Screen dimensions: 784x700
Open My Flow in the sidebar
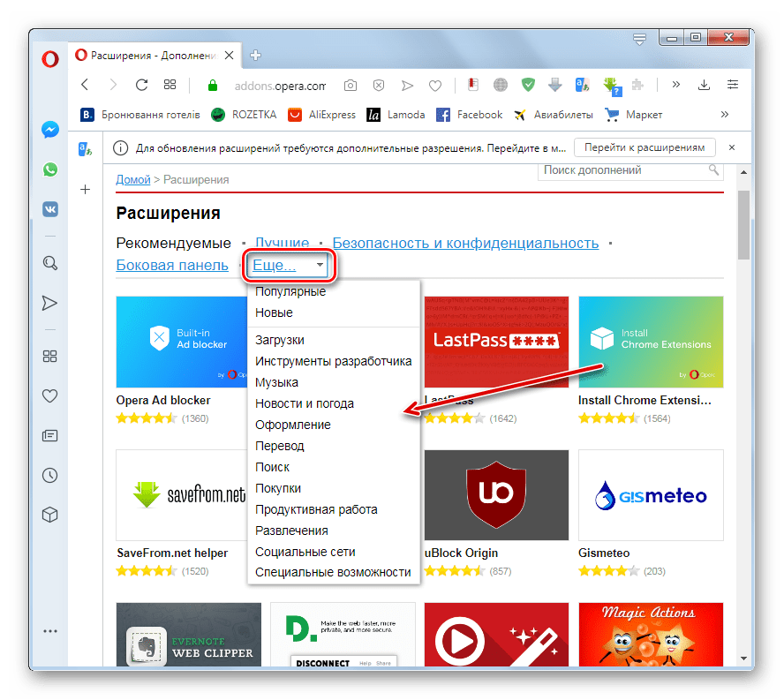pos(49,303)
